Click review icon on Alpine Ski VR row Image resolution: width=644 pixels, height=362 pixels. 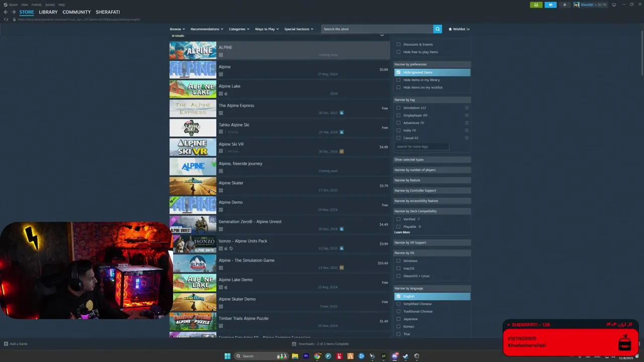tap(342, 151)
